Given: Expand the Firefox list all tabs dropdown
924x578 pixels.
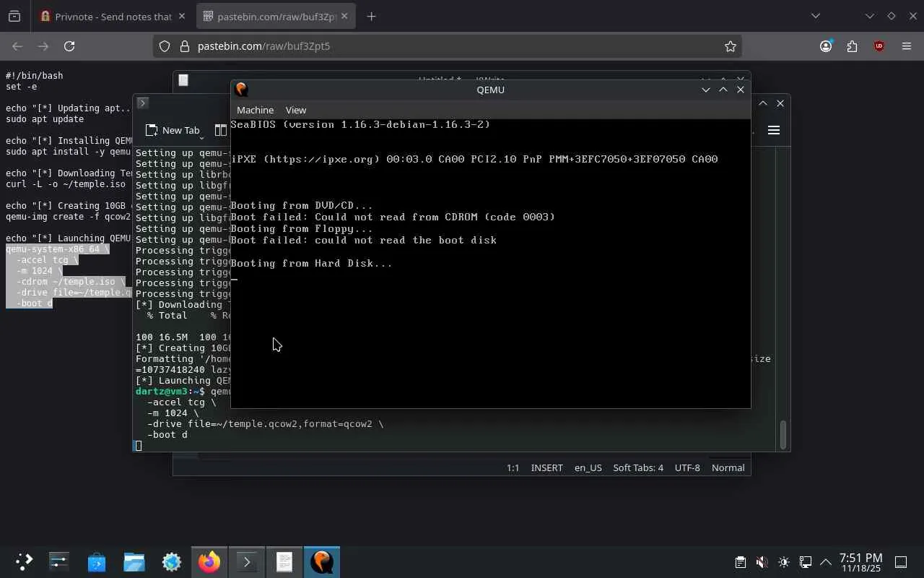Looking at the screenshot, I should [816, 16].
